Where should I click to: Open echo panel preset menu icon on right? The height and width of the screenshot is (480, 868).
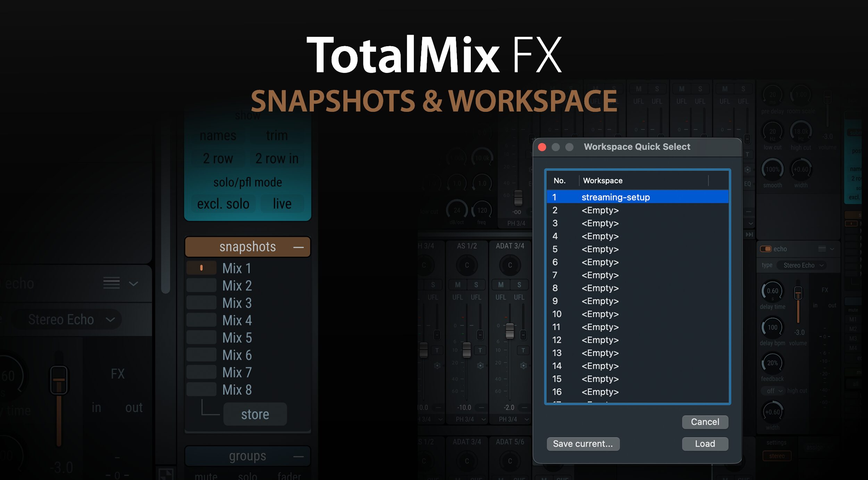coord(822,249)
